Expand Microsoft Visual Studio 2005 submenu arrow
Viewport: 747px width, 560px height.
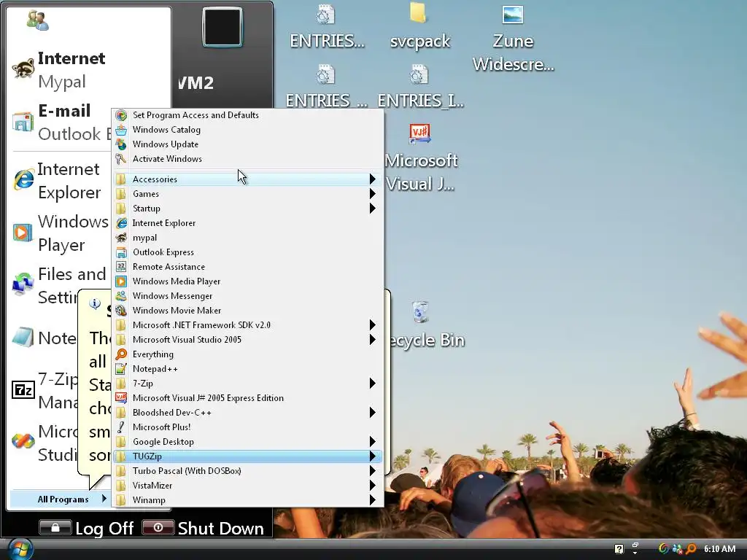tap(373, 340)
